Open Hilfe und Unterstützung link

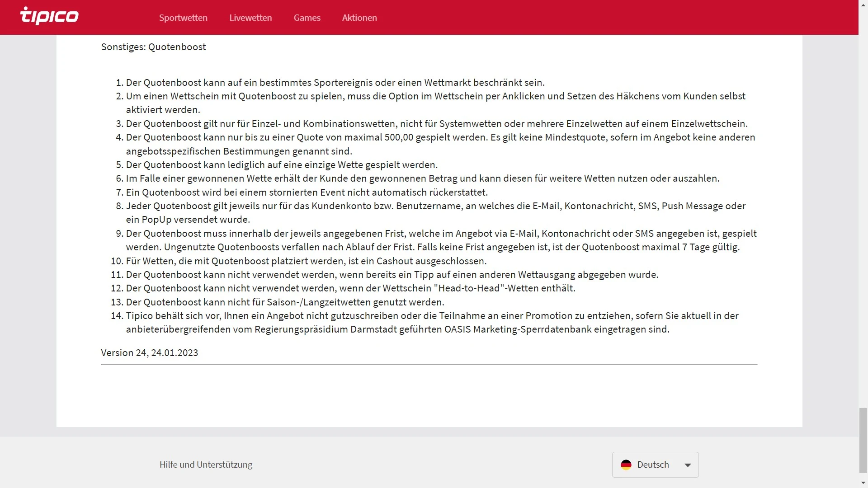(x=206, y=465)
